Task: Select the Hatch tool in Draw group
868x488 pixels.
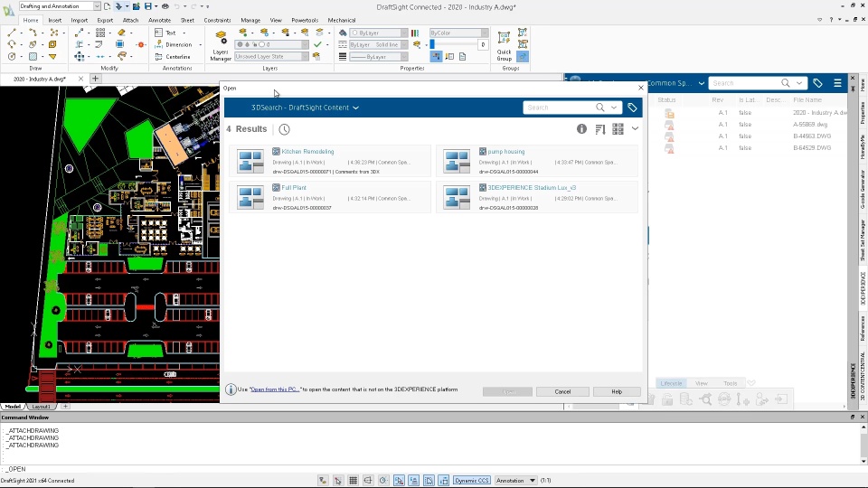Action: [33, 56]
